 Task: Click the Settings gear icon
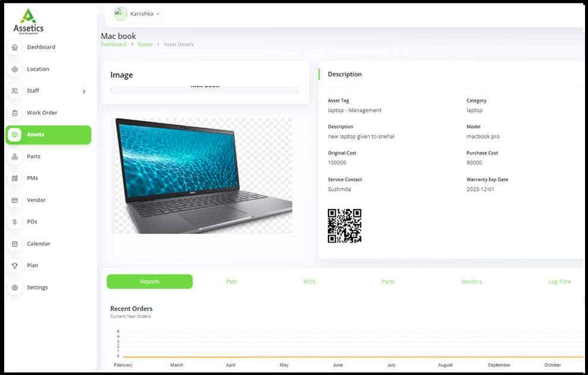pos(15,288)
